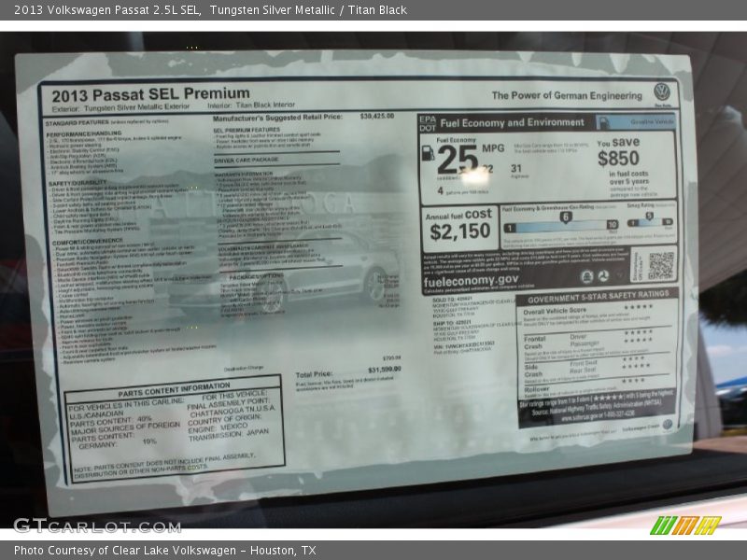Click the price '$30,425.00'
The image size is (747, 560).
(377, 116)
